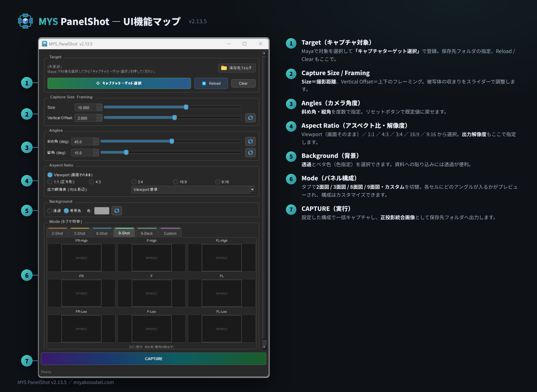Open the 保存先フォルダ folder button
Image resolution: width=537 pixels, height=392 pixels.
[237, 68]
